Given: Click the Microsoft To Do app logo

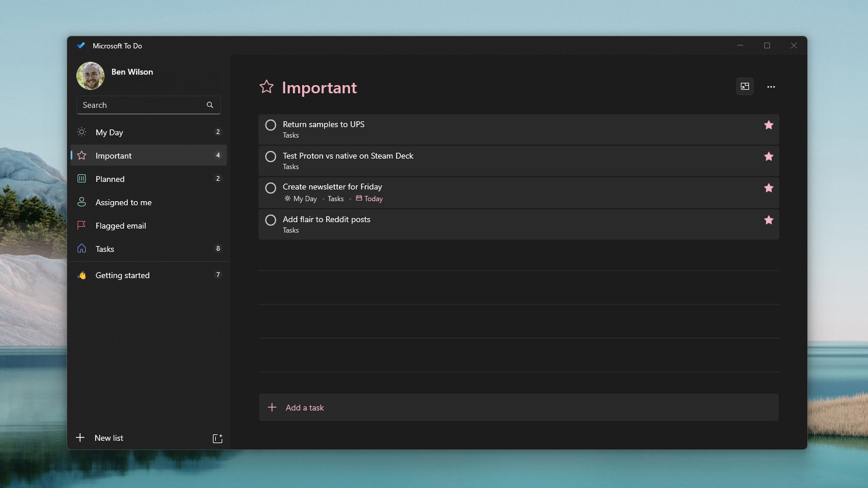Looking at the screenshot, I should pos(81,45).
